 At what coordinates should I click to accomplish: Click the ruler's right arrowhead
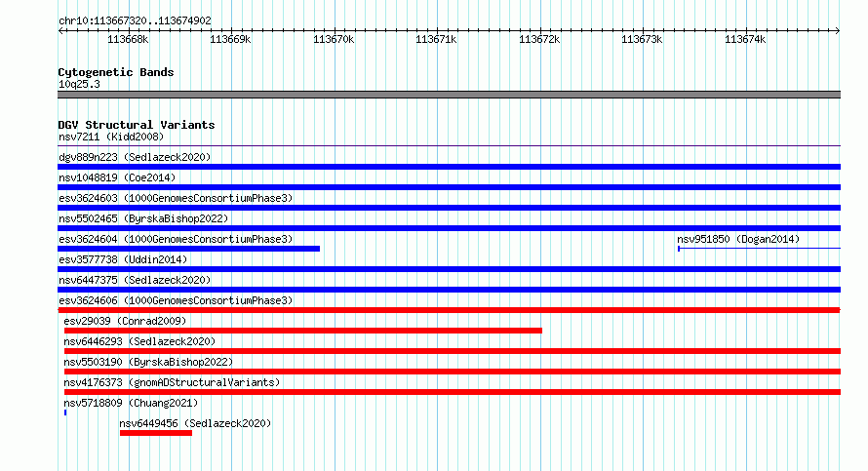tap(838, 30)
